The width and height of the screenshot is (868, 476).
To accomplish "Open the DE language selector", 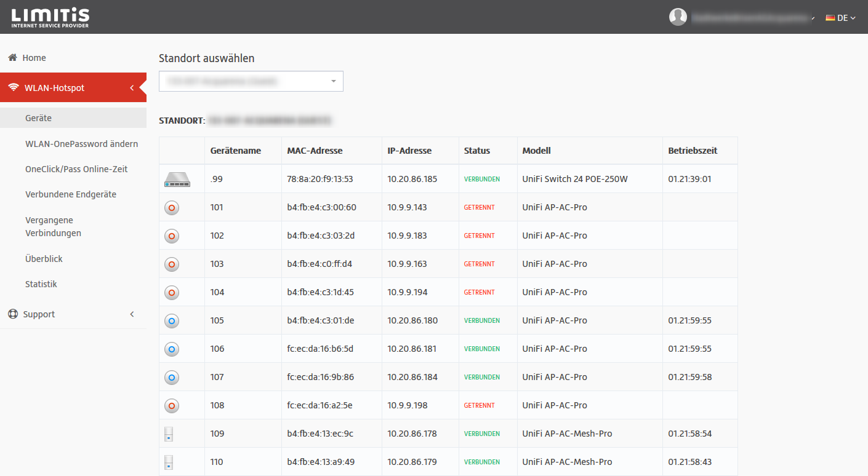I will click(x=840, y=18).
